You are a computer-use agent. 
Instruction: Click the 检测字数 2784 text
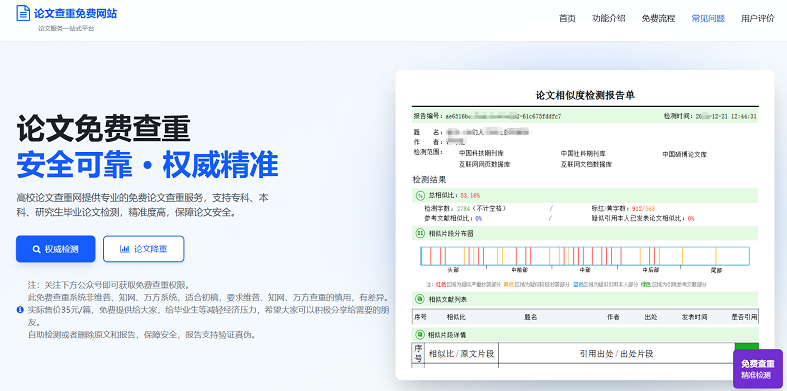pyautogui.click(x=465, y=208)
